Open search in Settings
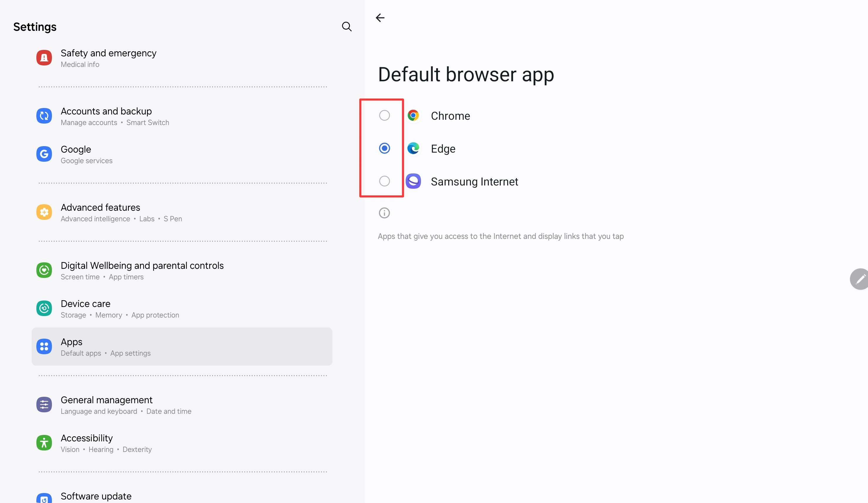The image size is (868, 503). [x=347, y=26]
